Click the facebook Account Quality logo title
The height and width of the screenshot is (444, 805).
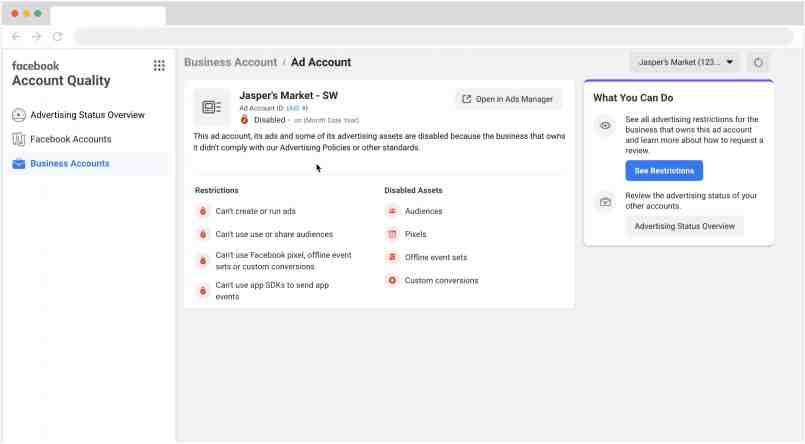point(61,73)
